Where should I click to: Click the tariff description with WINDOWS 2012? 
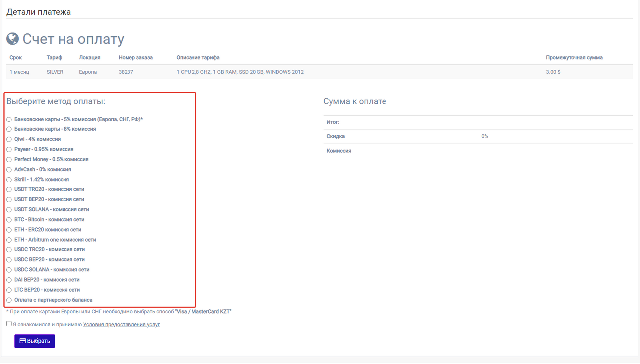240,72
